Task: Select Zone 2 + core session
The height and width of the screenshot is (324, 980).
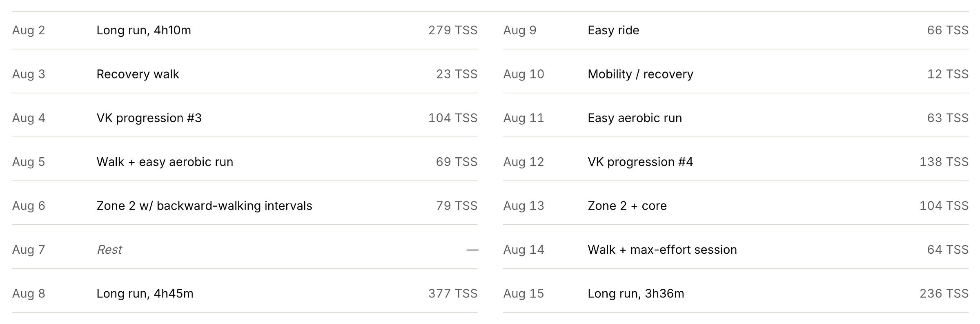Action: 736,206
